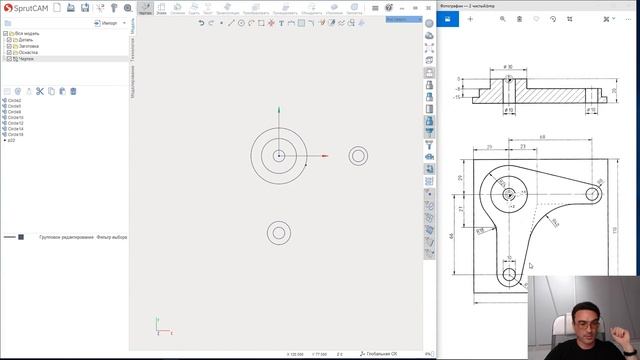
Task: Open the SprutCAM help icon
Action: pyautogui.click(x=389, y=7)
